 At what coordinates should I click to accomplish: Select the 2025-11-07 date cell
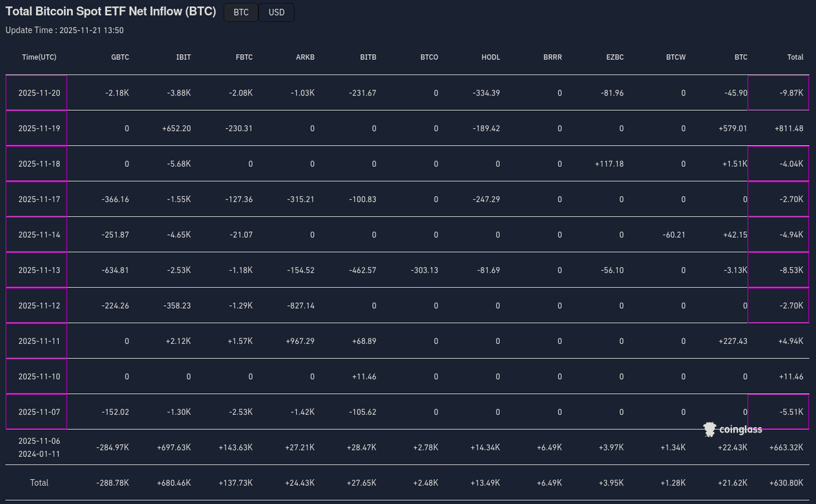click(36, 412)
